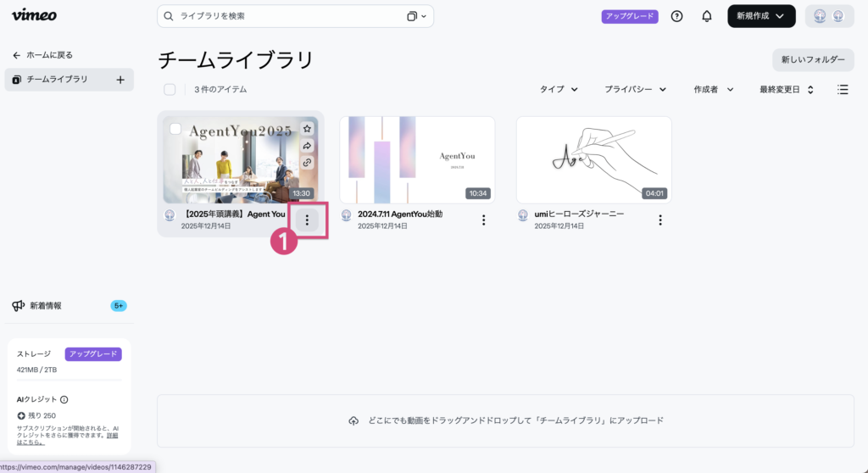
Task: Expand the プライバシー filter dropdown
Action: [x=635, y=89]
